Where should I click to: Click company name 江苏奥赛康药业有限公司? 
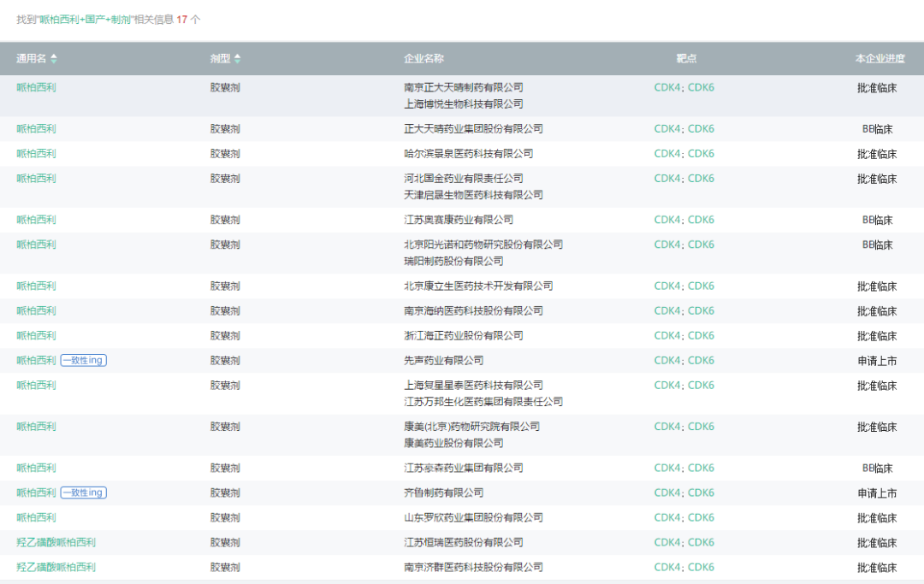459,220
